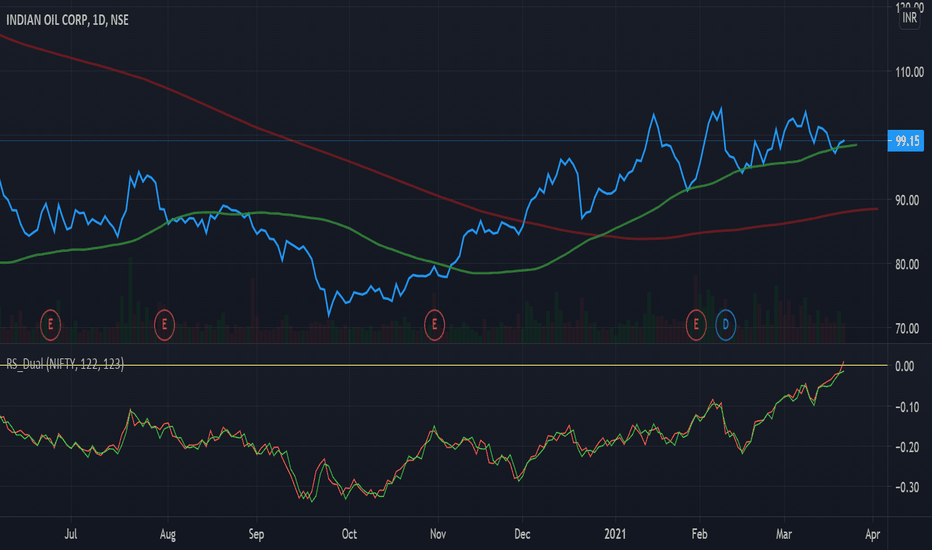Click the earnings marker nearest July

pyautogui.click(x=51, y=325)
